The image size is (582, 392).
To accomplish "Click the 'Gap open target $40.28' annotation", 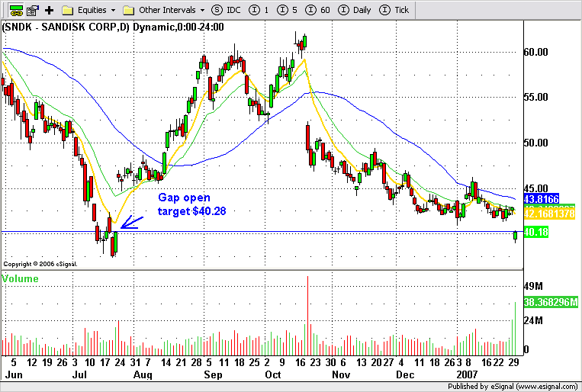I will pos(191,204).
